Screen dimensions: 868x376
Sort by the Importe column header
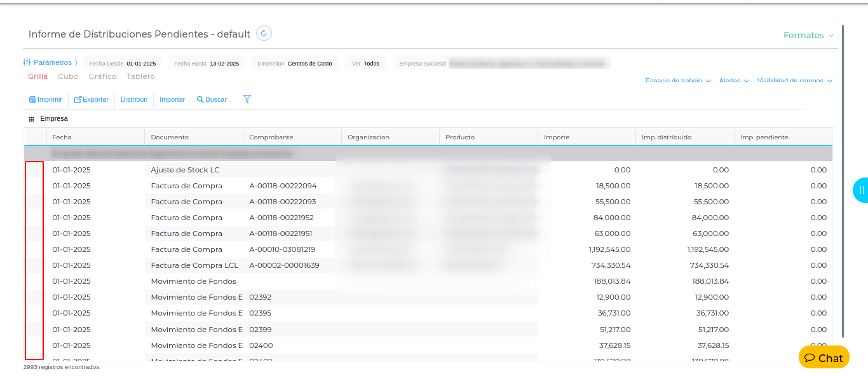tap(557, 137)
